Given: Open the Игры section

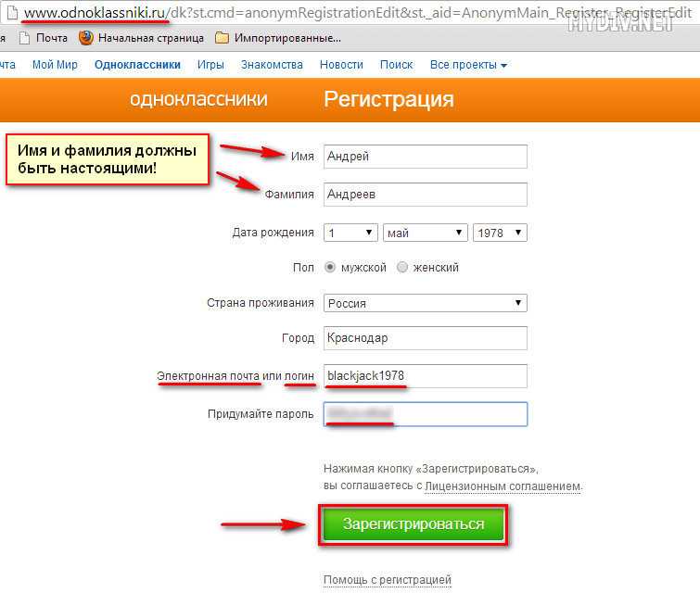Looking at the screenshot, I should tap(210, 65).
